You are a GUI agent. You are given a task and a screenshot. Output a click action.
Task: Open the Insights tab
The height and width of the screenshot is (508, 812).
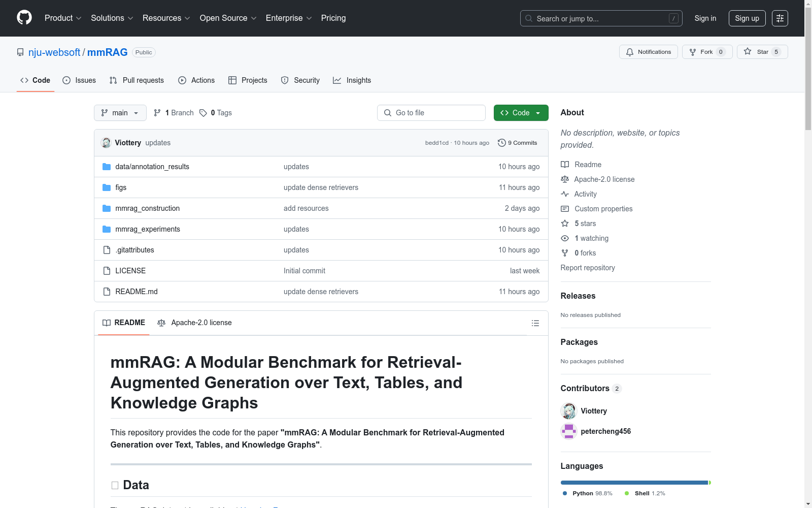click(352, 80)
